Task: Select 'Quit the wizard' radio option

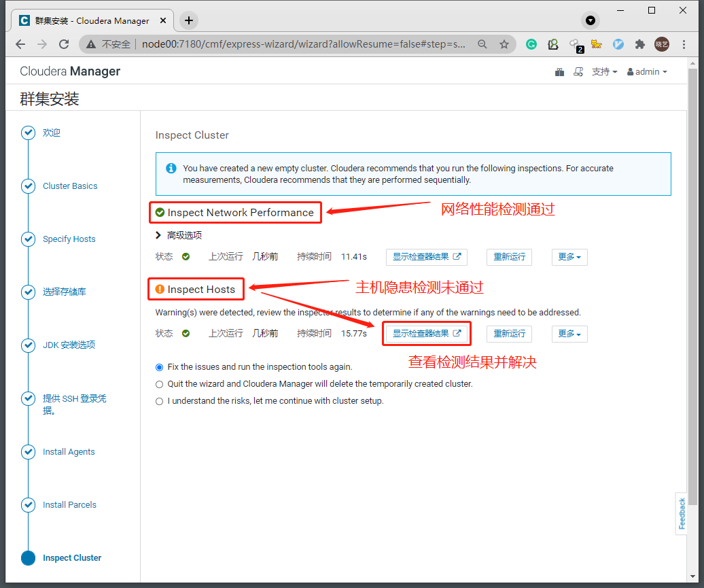Action: tap(160, 385)
